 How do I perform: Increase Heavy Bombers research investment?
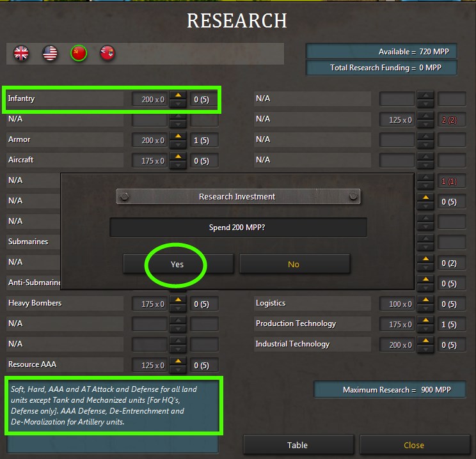(x=178, y=300)
